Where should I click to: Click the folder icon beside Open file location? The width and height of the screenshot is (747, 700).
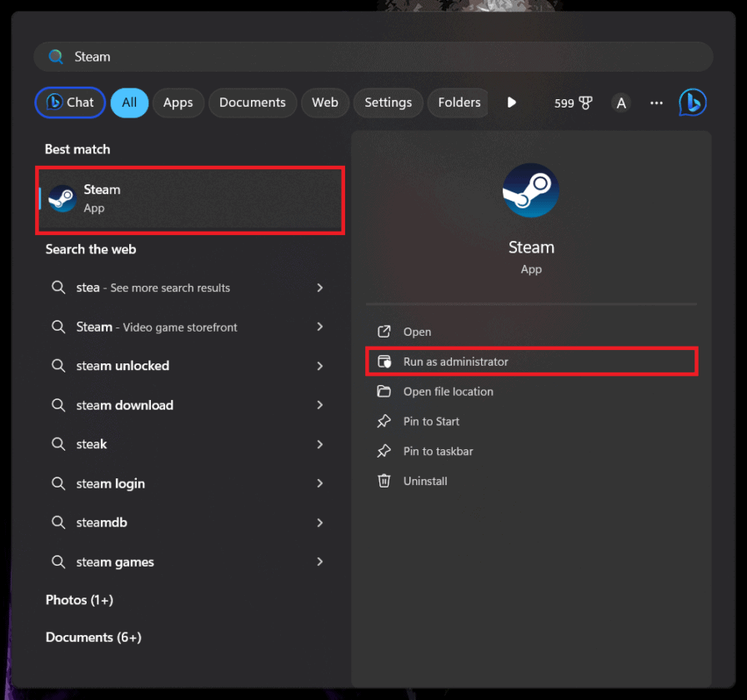pyautogui.click(x=384, y=392)
